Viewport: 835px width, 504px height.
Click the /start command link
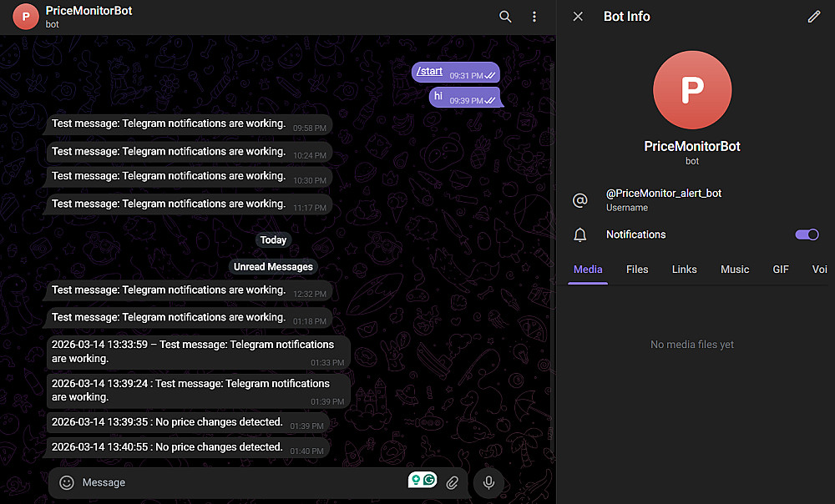[x=429, y=71]
